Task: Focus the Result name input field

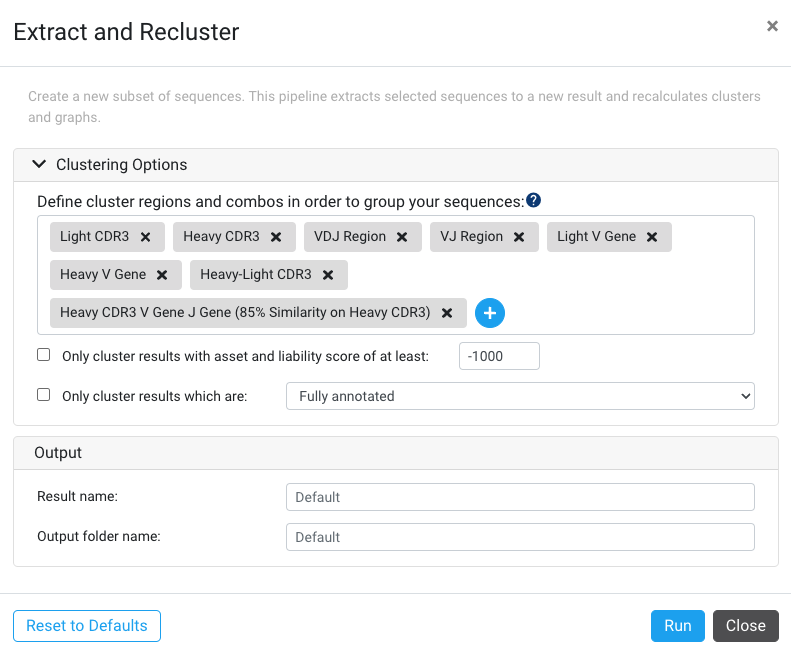Action: click(x=520, y=497)
